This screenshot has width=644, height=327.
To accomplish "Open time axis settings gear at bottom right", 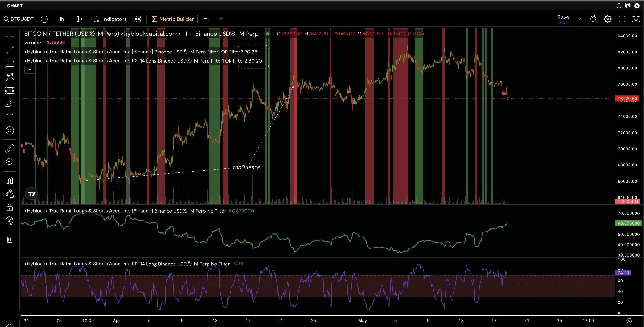I will (629, 321).
